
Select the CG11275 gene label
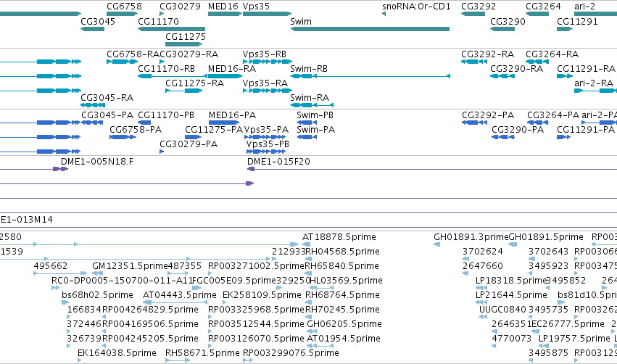[186, 36]
